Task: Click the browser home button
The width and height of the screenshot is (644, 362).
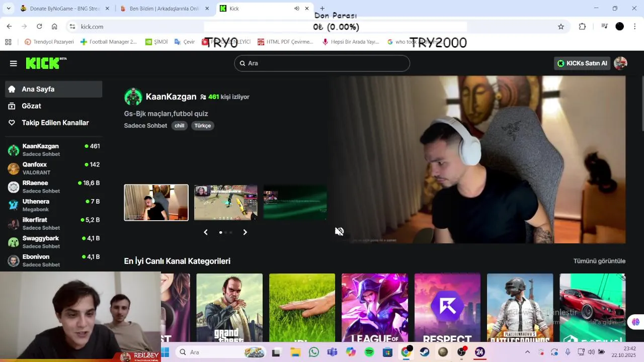Action: [54, 26]
